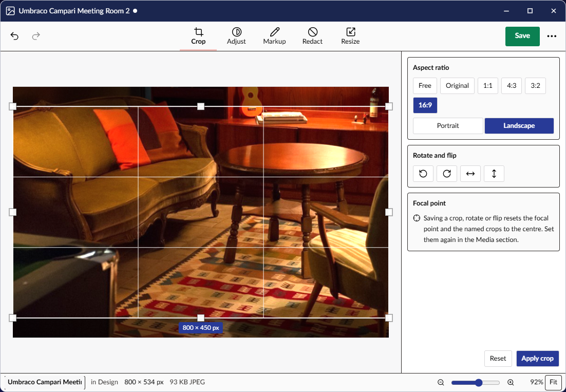This screenshot has height=392, width=566.
Task: Click the focal point crosshair icon
Action: 417,218
